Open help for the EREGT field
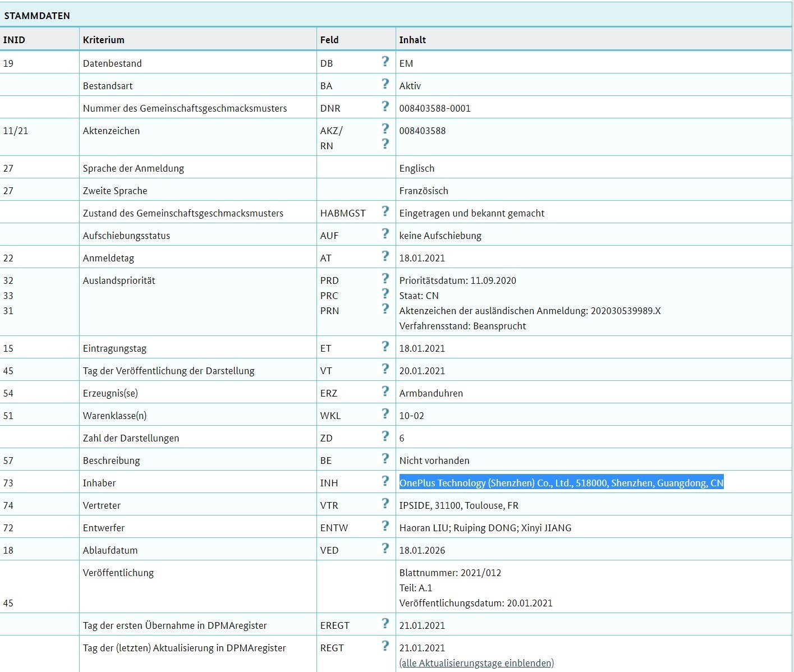The image size is (794, 672). (385, 623)
